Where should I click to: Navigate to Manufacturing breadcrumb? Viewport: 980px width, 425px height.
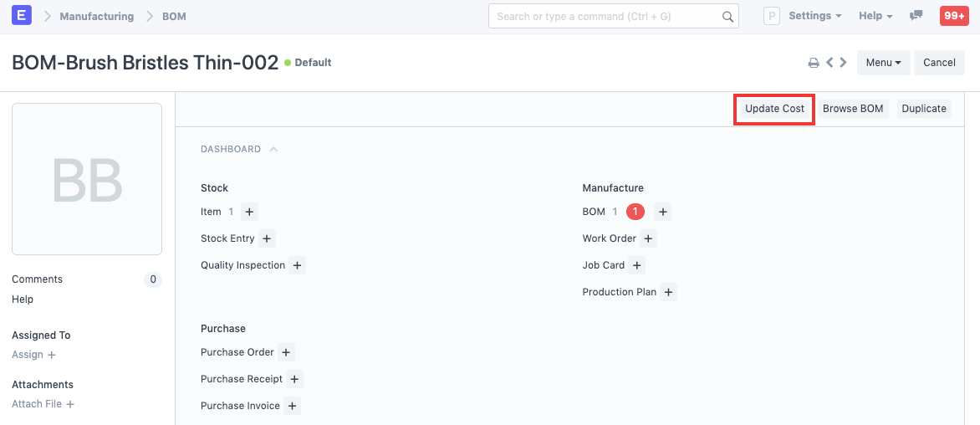tap(96, 16)
